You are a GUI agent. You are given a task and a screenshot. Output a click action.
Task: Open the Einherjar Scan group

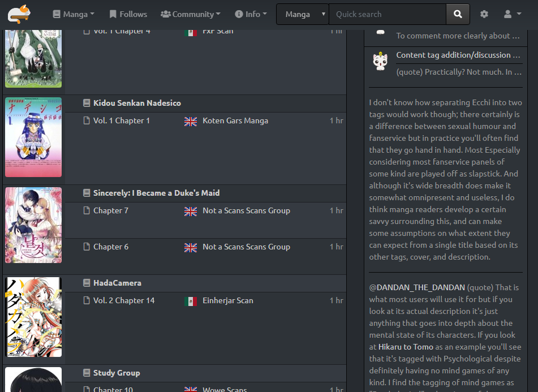click(x=228, y=300)
